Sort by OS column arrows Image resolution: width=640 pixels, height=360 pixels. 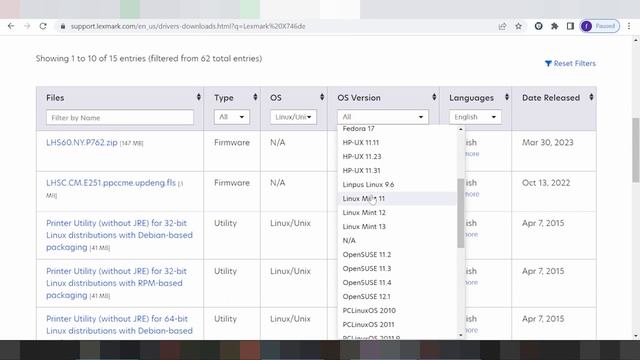click(x=322, y=97)
